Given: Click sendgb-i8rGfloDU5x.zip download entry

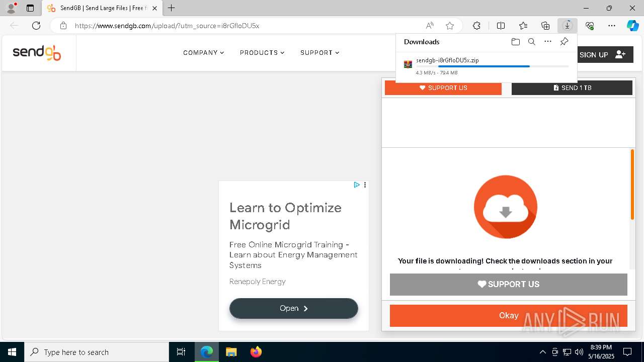Looking at the screenshot, I should coord(486,66).
